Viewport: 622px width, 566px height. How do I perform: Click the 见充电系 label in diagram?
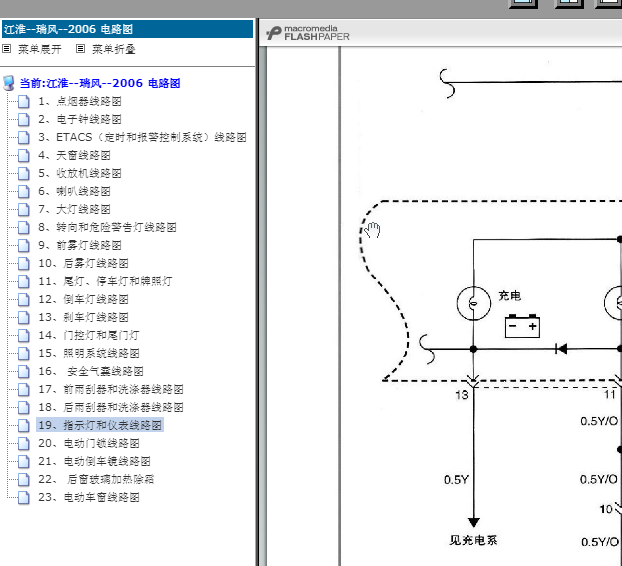(473, 540)
